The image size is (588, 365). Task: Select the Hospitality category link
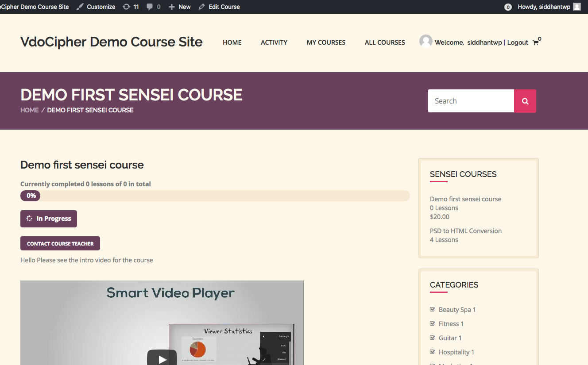pyautogui.click(x=454, y=352)
